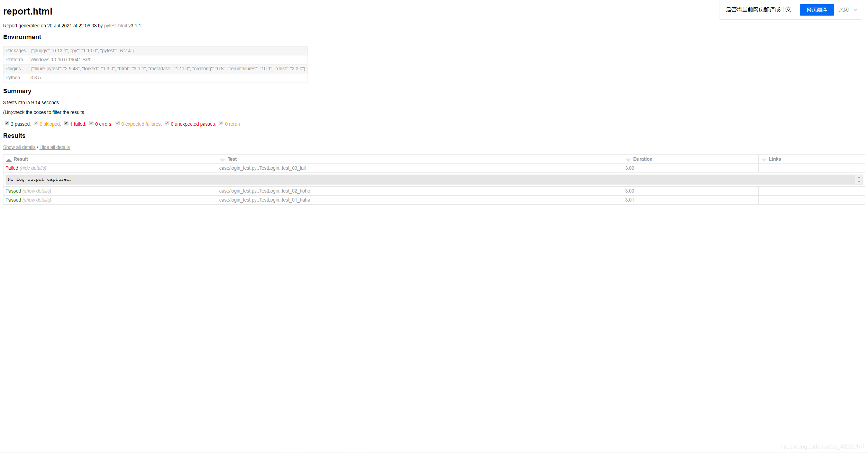Screen dimensions: 868x453
Task: Toggle the '0 skipped' filter checkbox
Action: point(36,123)
